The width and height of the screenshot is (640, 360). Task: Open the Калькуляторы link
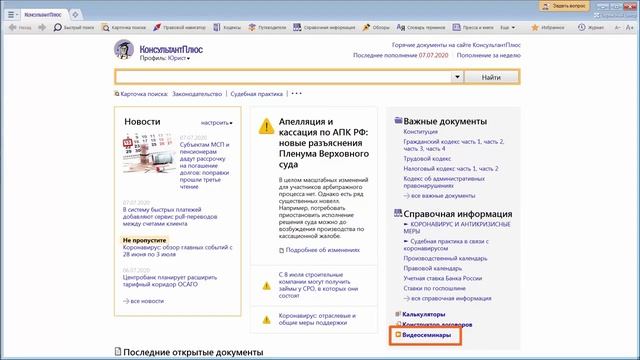click(x=424, y=314)
